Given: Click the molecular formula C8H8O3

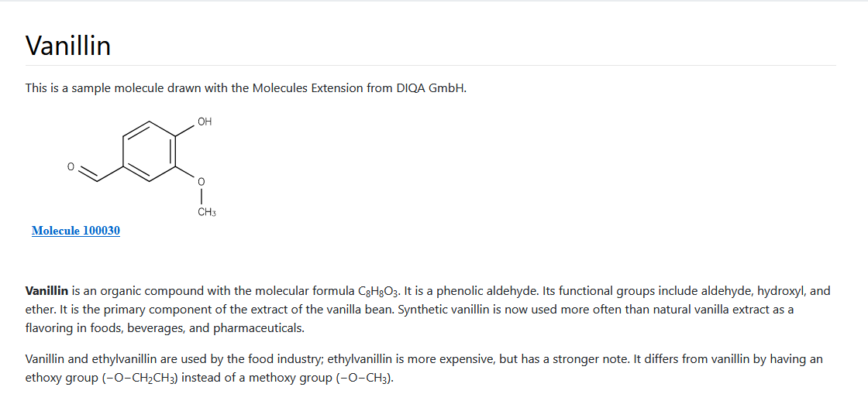Looking at the screenshot, I should (x=379, y=292).
